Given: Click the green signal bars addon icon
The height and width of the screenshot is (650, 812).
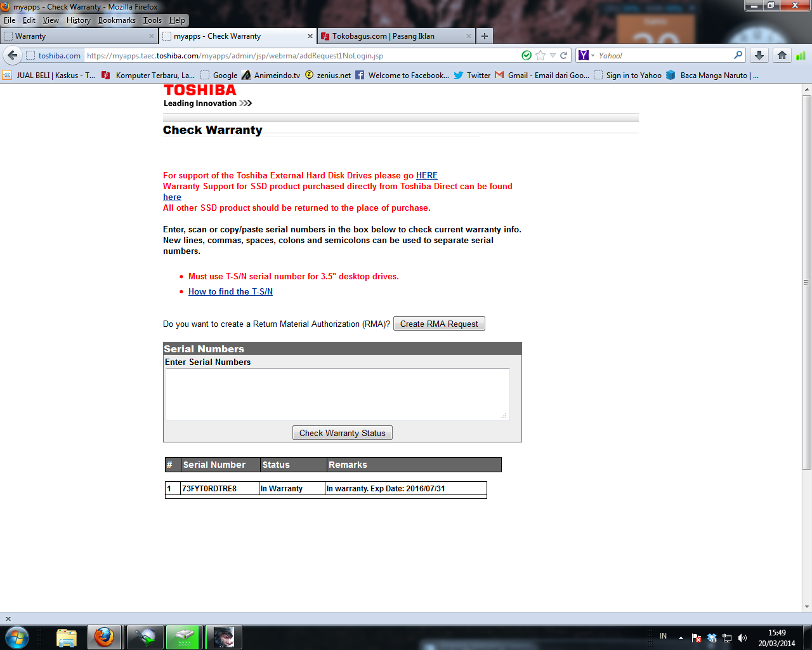Looking at the screenshot, I should tap(801, 55).
